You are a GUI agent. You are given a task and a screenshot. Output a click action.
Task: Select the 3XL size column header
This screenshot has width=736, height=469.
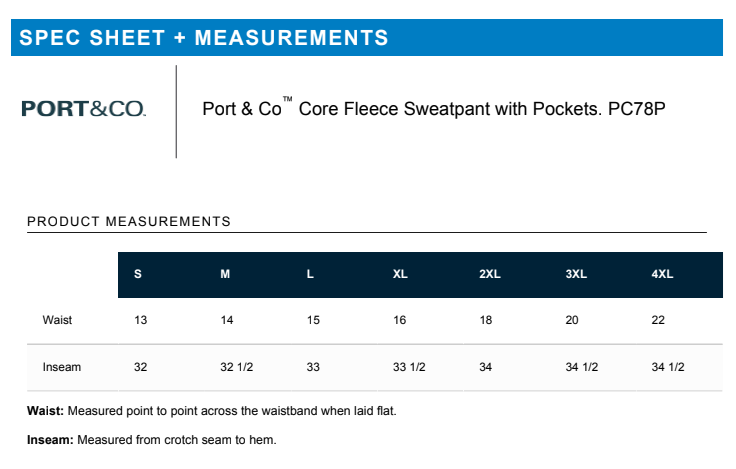576,275
